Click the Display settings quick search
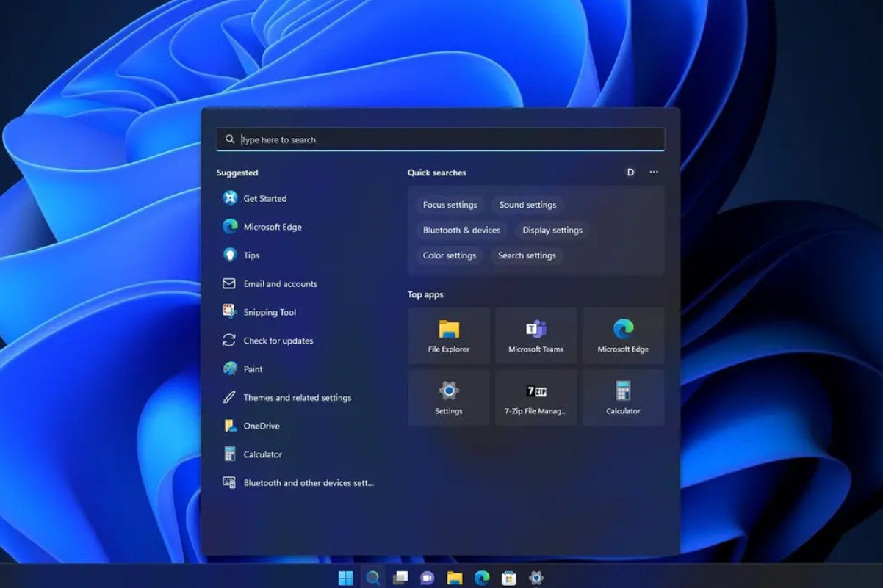The width and height of the screenshot is (883, 588). pyautogui.click(x=552, y=230)
